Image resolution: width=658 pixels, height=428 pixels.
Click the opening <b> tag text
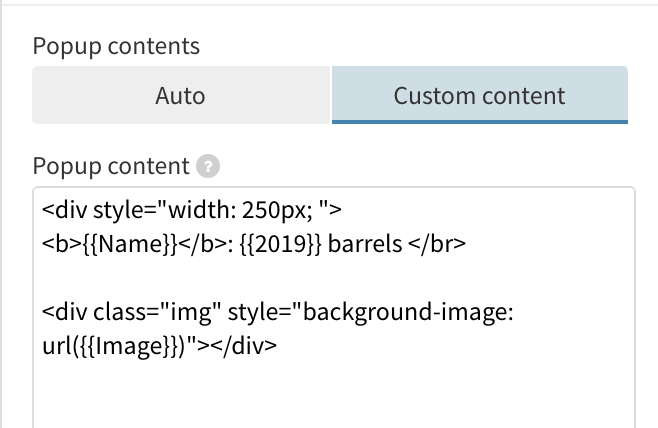[x=61, y=244]
